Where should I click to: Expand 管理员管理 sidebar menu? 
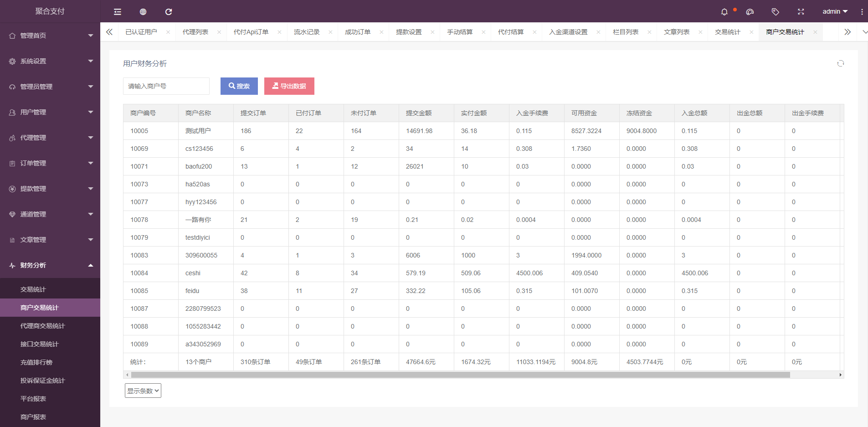click(x=50, y=87)
